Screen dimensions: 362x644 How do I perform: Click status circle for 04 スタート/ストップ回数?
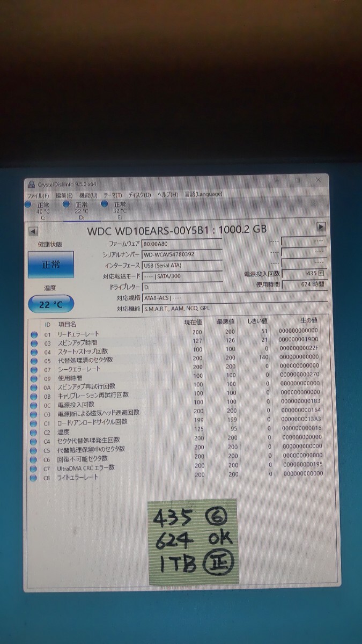click(34, 352)
